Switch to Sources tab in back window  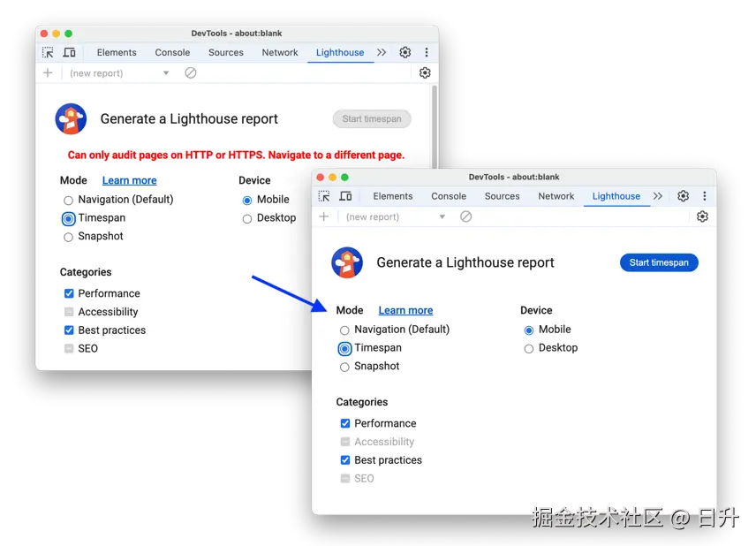[x=225, y=52]
